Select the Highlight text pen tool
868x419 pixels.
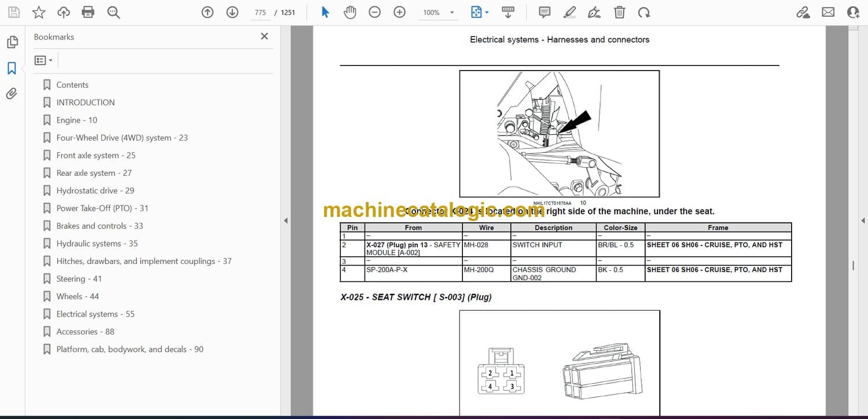tap(569, 12)
